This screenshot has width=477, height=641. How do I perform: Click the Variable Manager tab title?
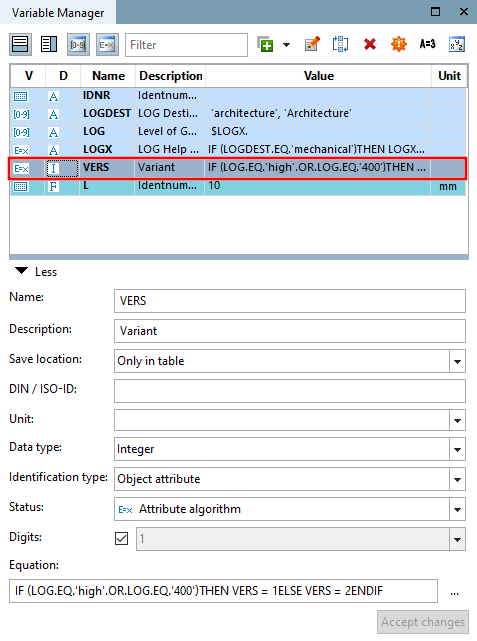point(58,13)
